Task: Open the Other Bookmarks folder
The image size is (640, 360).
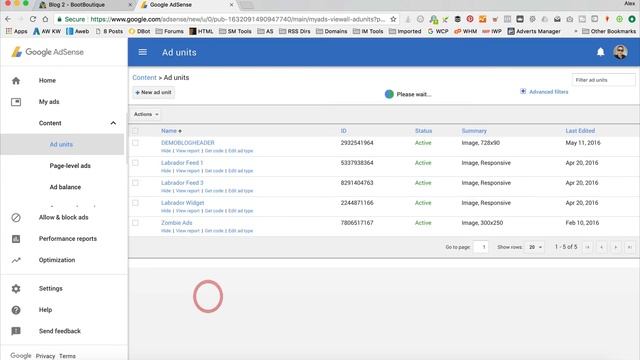Action: click(609, 31)
